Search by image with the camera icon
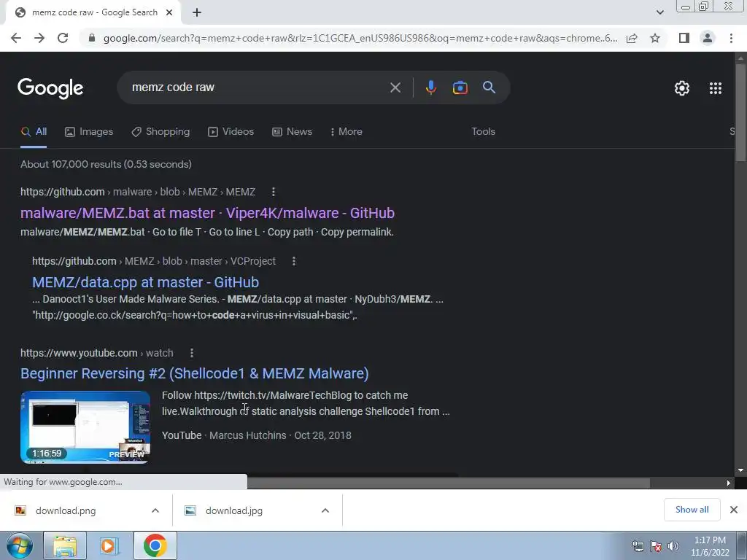The image size is (747, 560). click(460, 87)
